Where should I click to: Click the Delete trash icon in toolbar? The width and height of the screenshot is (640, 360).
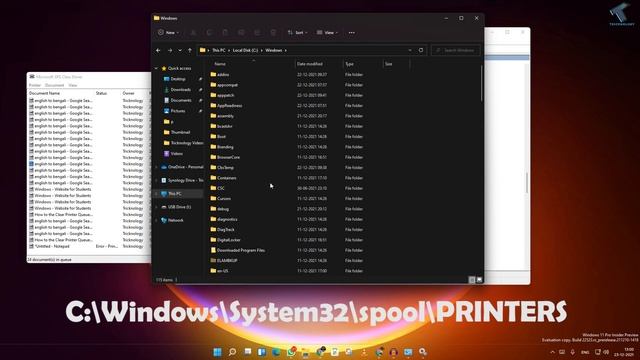[x=273, y=32]
